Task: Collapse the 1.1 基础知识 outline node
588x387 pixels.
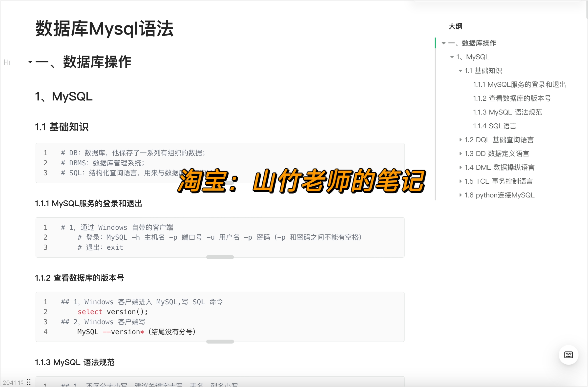Action: (460, 71)
